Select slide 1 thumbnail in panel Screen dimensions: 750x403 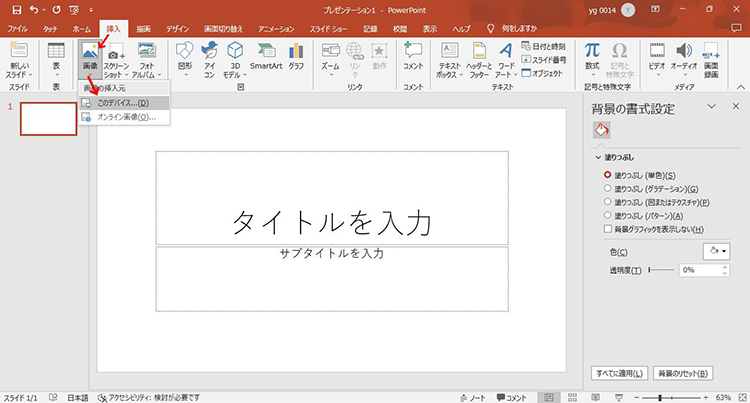[x=48, y=118]
